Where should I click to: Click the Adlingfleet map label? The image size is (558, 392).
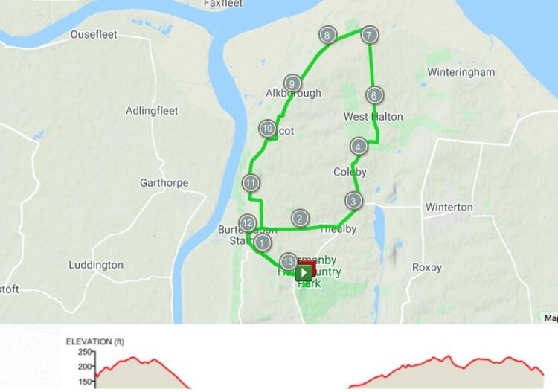pos(152,111)
